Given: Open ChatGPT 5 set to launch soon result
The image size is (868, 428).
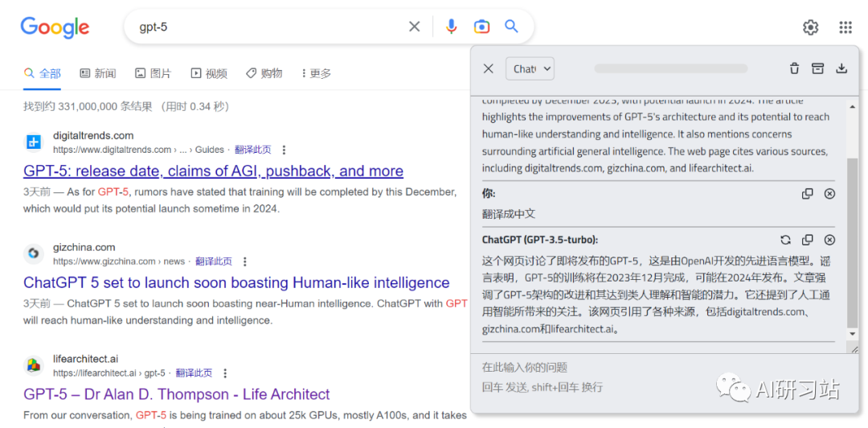Looking at the screenshot, I should (236, 282).
